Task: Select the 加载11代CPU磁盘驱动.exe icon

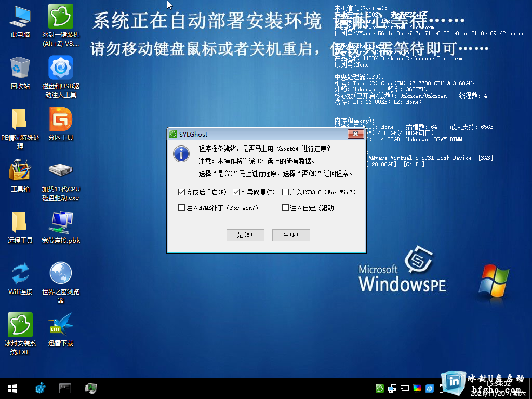Action: [61, 180]
